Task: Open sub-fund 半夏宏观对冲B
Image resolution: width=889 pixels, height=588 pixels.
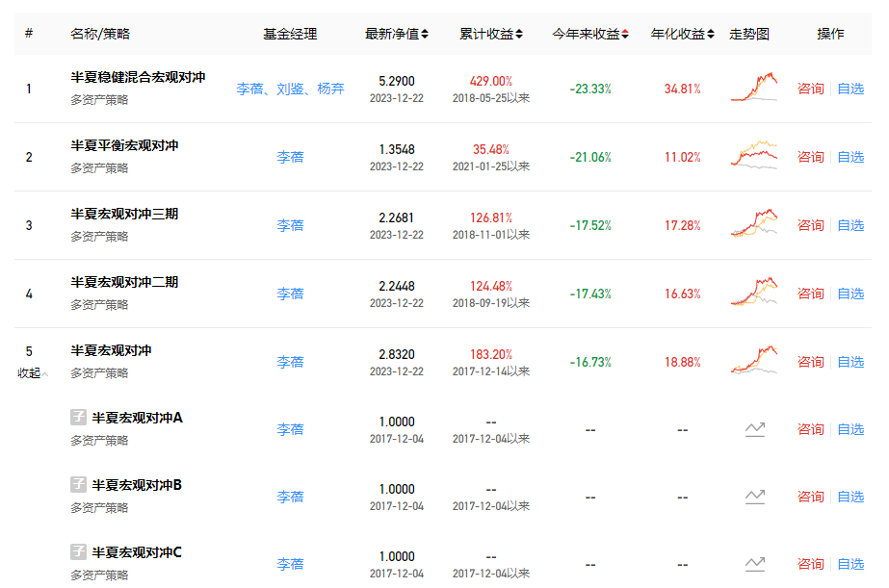Action: click(137, 485)
